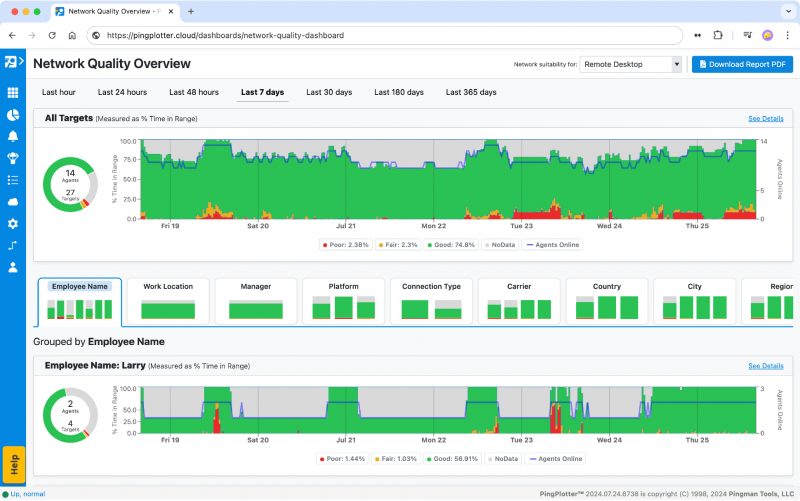Toggle Poor 1.44% legend in Larry chart
The image size is (800, 501).
pyautogui.click(x=342, y=459)
